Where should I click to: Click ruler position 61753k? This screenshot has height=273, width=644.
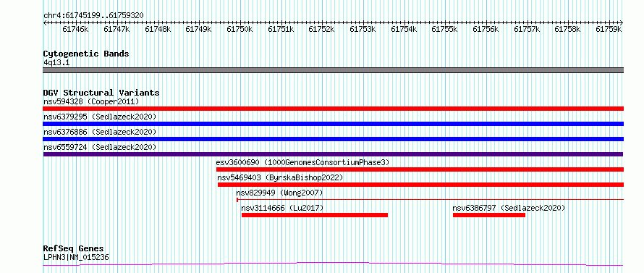pyautogui.click(x=363, y=29)
